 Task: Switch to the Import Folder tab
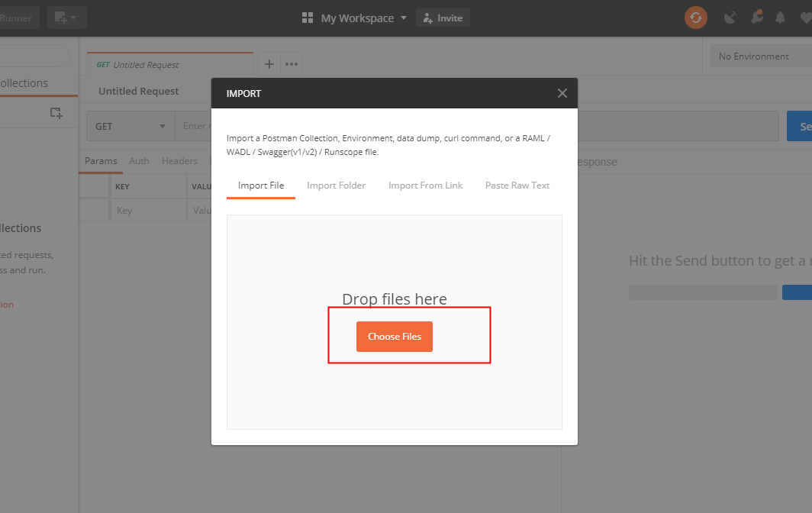pos(336,186)
